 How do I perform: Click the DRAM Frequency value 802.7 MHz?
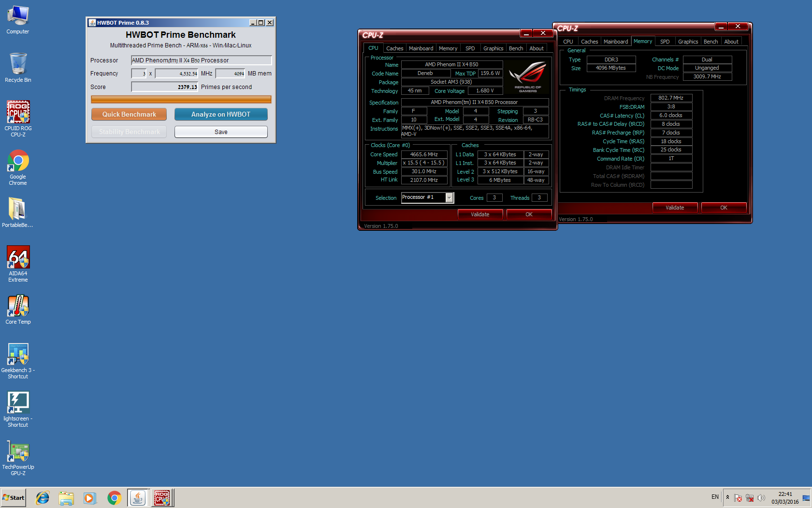[x=671, y=98]
